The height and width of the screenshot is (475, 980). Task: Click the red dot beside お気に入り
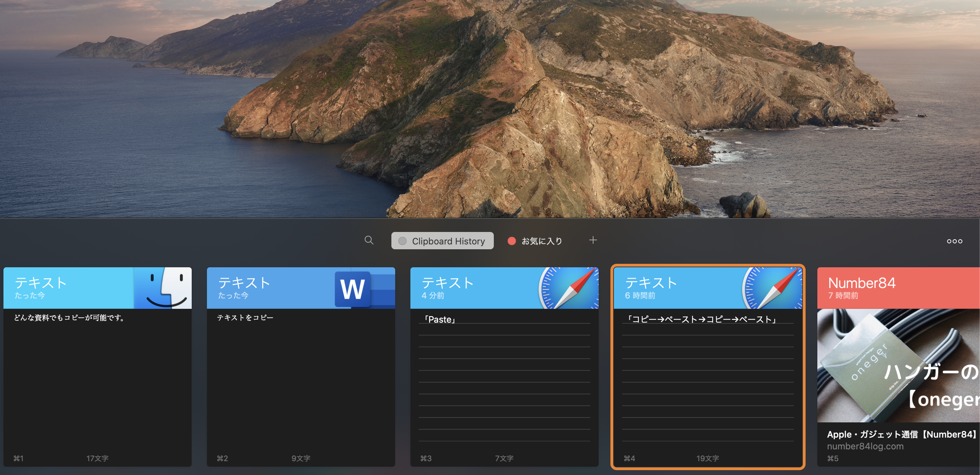[511, 241]
